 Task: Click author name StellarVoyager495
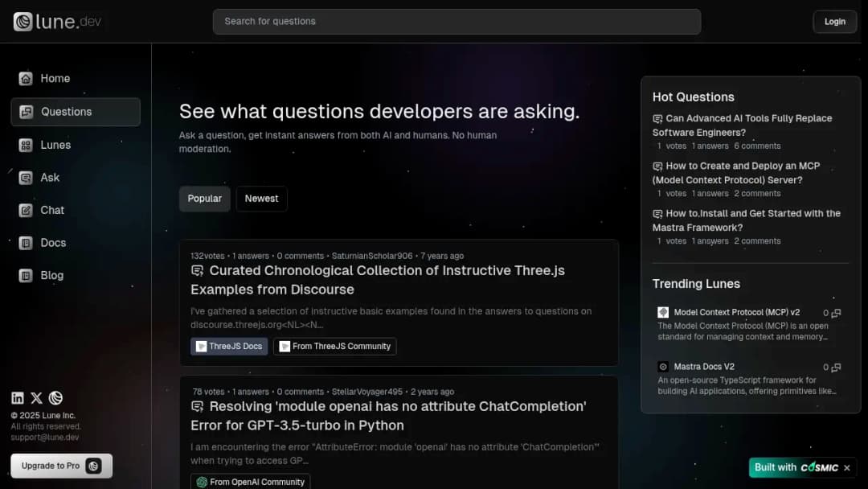tap(367, 392)
